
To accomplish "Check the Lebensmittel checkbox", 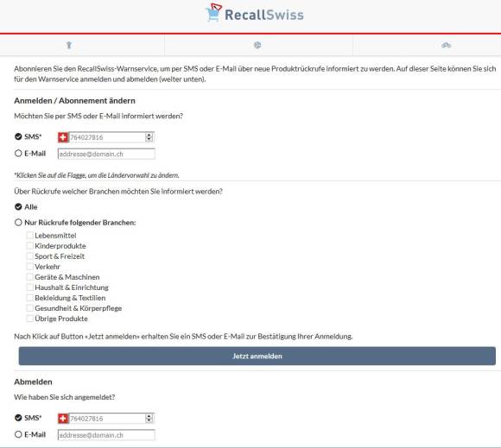I will click(x=29, y=236).
